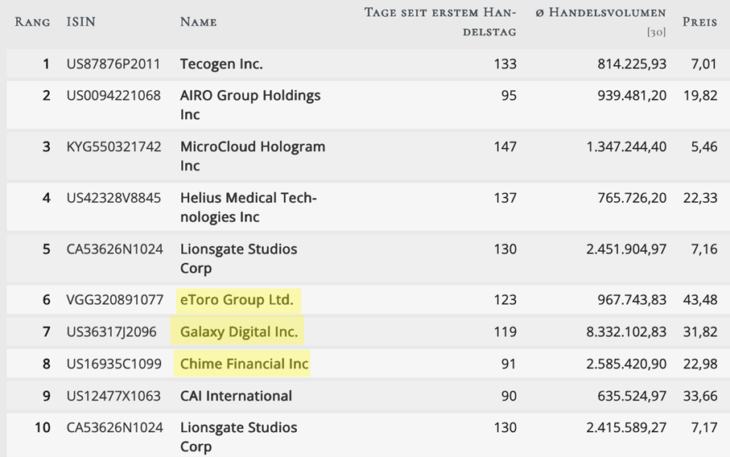Select Lionsgate Studios Corp in rank 10 row
This screenshot has width=730, height=457.
click(x=238, y=437)
